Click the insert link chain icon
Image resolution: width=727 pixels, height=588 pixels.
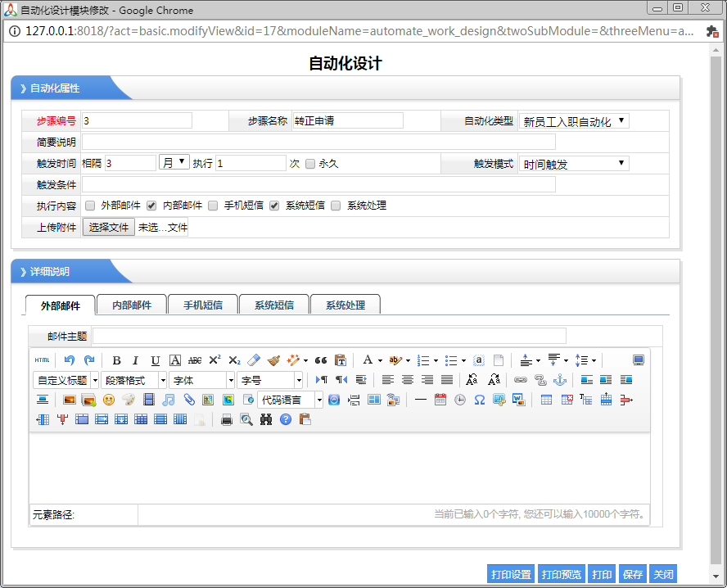point(520,380)
